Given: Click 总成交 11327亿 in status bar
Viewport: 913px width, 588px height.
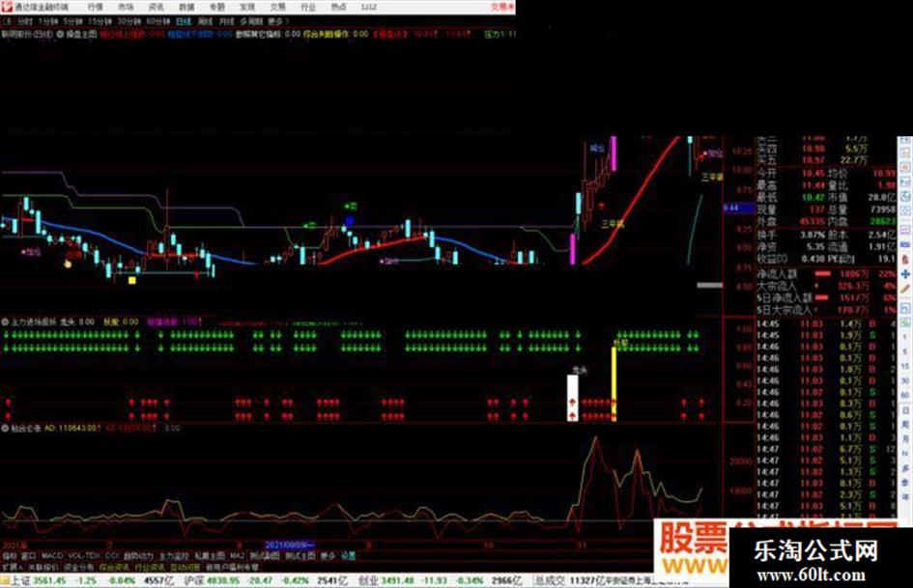Looking at the screenshot, I should pos(568,580).
